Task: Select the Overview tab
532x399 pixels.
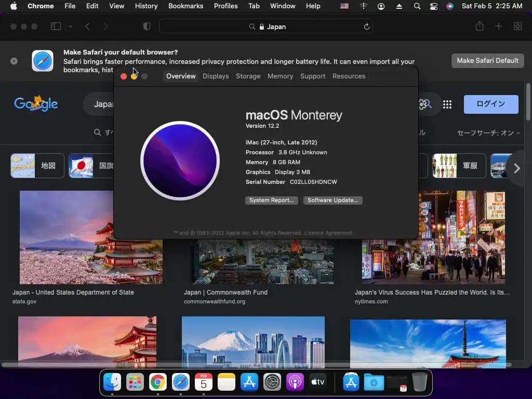Action: [181, 76]
